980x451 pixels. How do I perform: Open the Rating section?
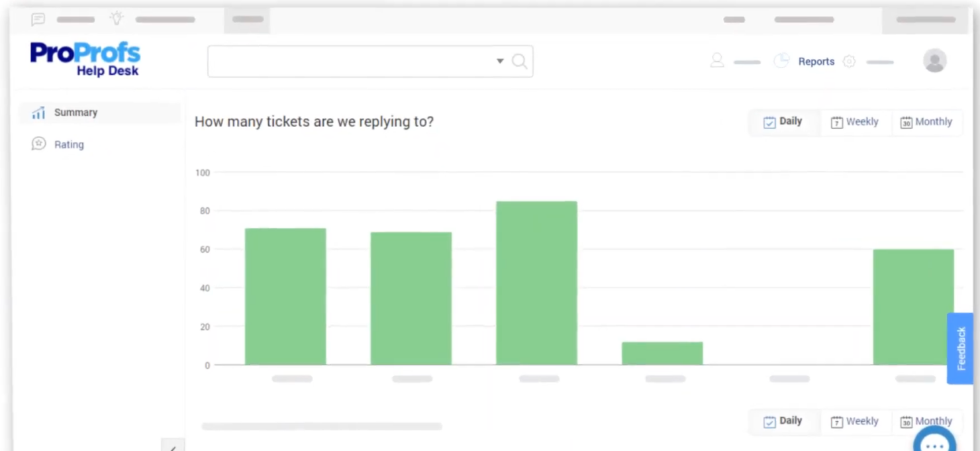pos(68,144)
